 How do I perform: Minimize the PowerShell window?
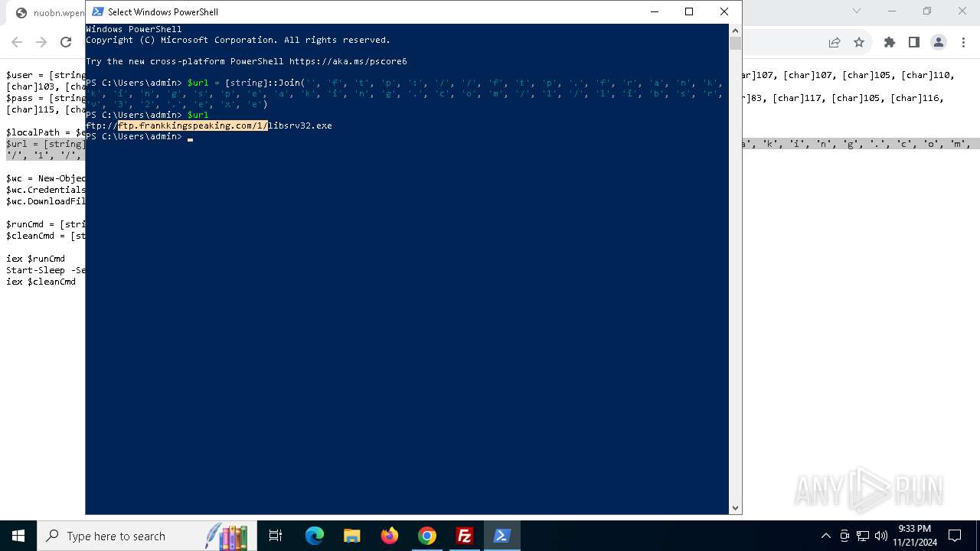click(x=654, y=11)
